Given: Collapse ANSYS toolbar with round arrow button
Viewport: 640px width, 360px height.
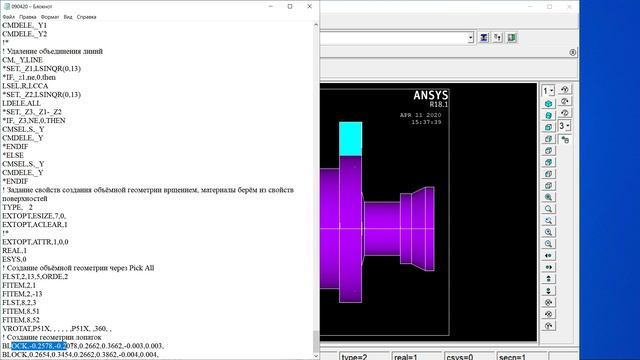Looking at the screenshot, I should tap(573, 52).
